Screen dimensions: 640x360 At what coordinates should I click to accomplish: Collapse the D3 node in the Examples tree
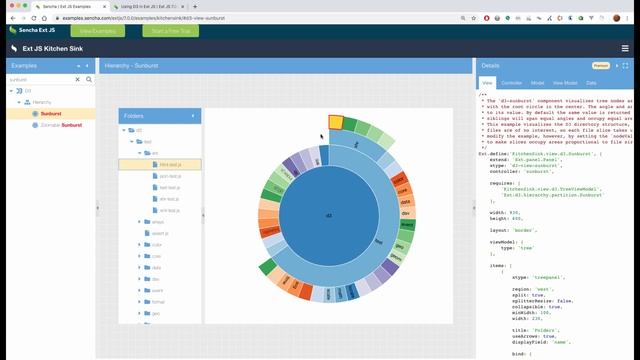pos(11,91)
